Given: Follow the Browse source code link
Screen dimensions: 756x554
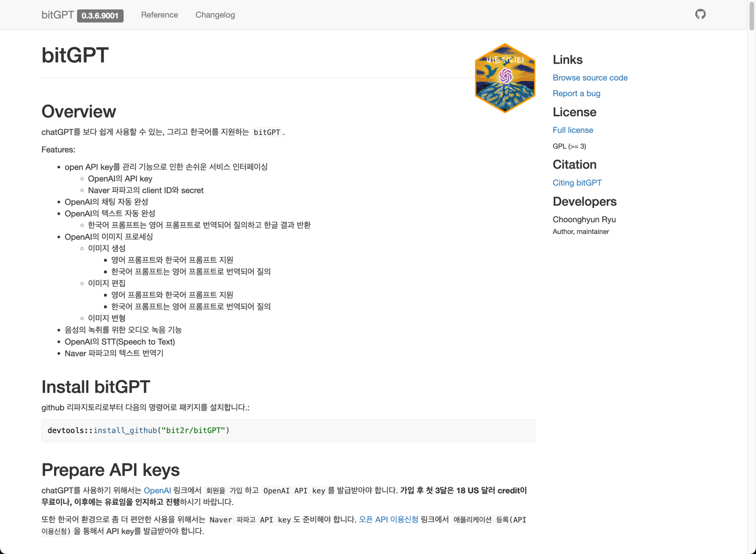Looking at the screenshot, I should point(590,78).
